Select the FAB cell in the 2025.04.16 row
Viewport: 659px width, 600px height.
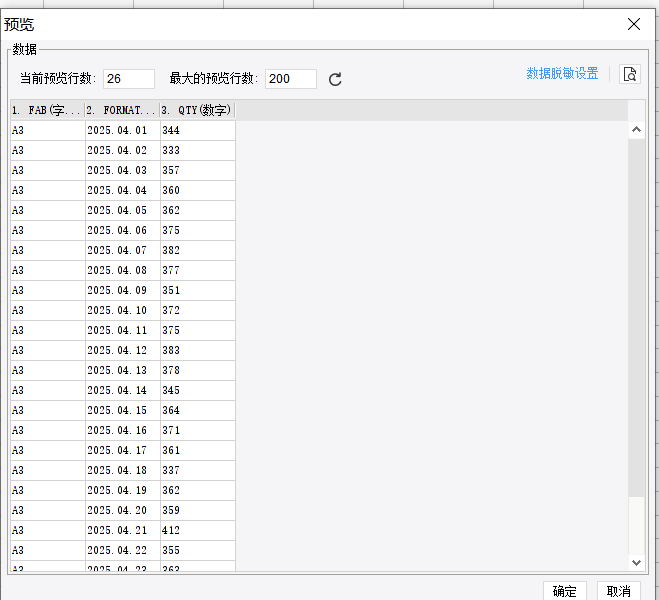48,431
